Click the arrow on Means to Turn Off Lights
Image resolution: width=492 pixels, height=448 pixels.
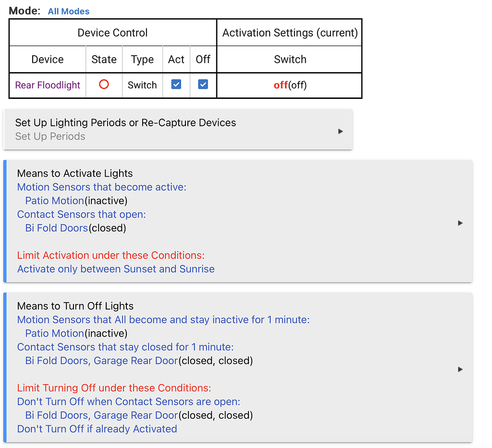460,369
